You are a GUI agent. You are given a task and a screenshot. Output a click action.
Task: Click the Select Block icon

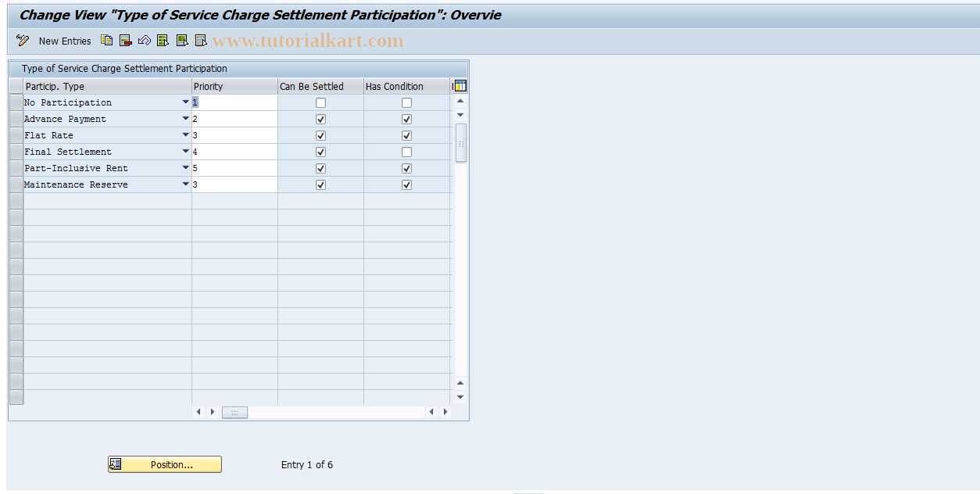pos(182,41)
